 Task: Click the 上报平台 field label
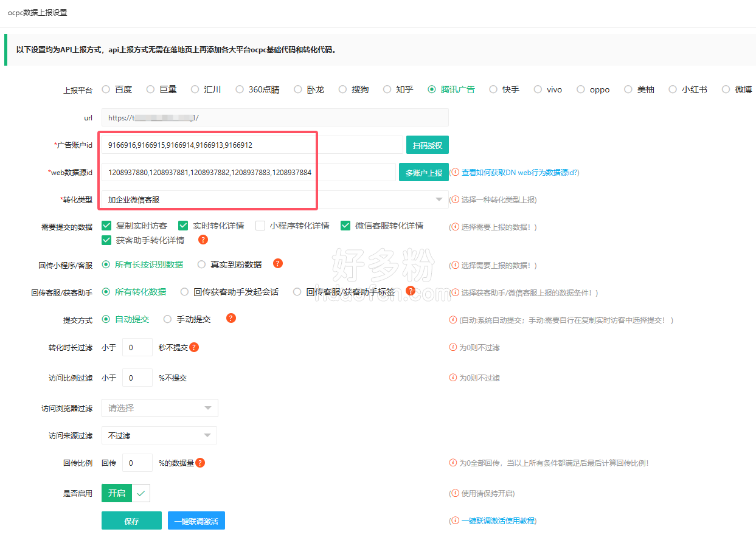(x=78, y=90)
